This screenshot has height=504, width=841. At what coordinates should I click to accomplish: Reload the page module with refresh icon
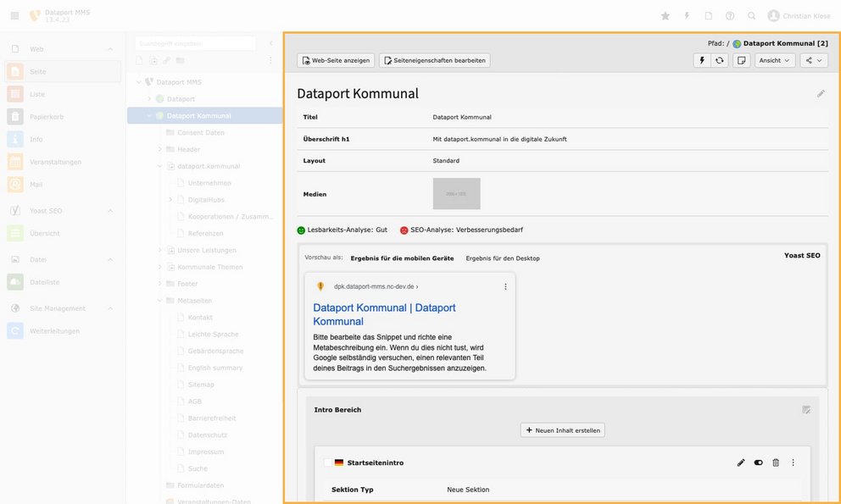pos(719,60)
